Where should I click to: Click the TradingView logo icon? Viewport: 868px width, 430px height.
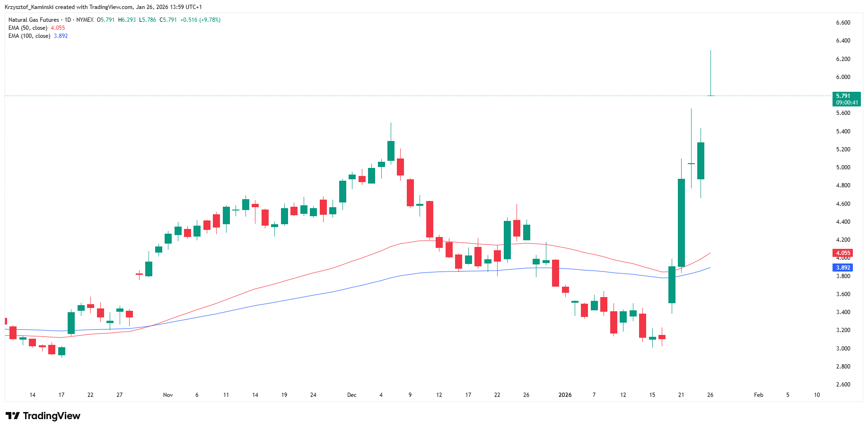(13, 416)
